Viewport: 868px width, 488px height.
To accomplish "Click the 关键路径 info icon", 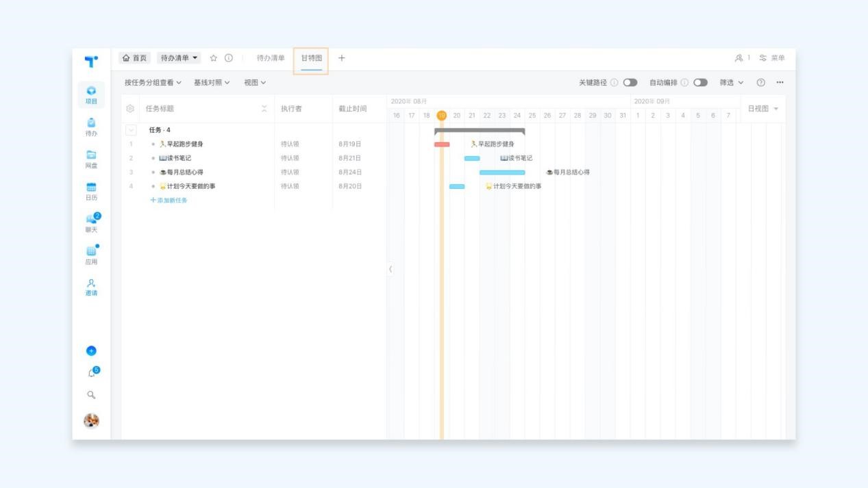I will [x=614, y=82].
